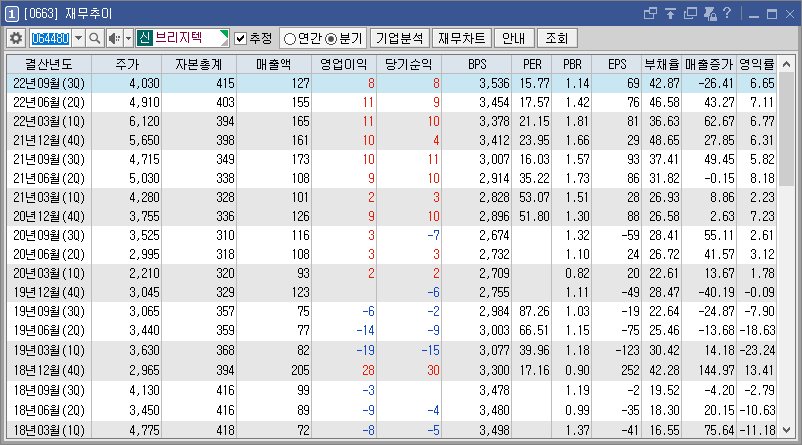The width and height of the screenshot is (802, 445).
Task: Click the PBR column header
Action: (572, 64)
